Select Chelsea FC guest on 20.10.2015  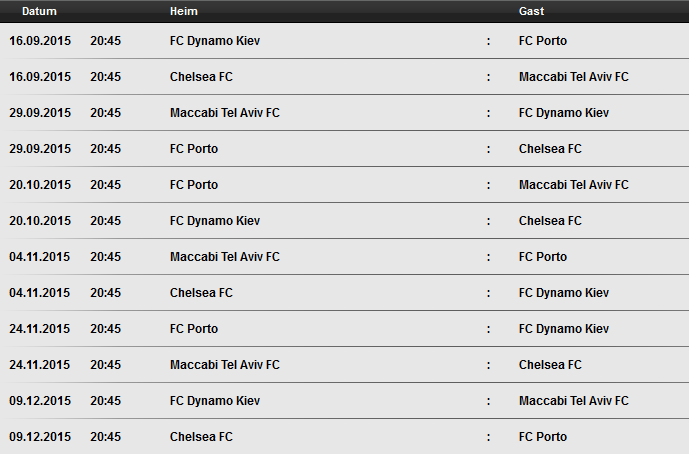[550, 221]
